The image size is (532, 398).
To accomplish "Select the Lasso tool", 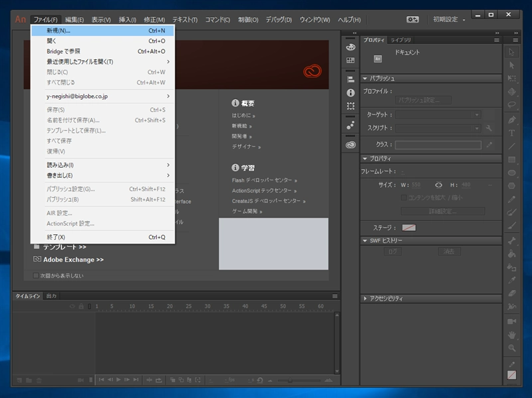I will 511,104.
